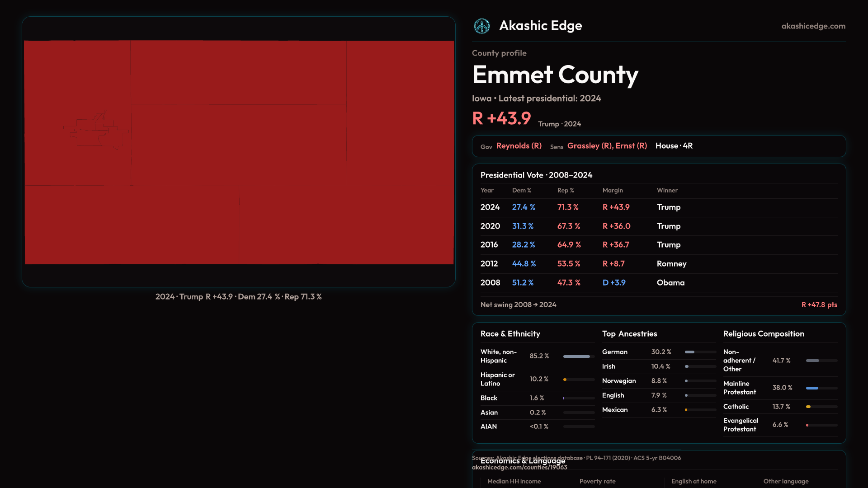The height and width of the screenshot is (488, 868).
Task: Click Grassley (R), Ernst (R) senators text
Action: tap(607, 146)
